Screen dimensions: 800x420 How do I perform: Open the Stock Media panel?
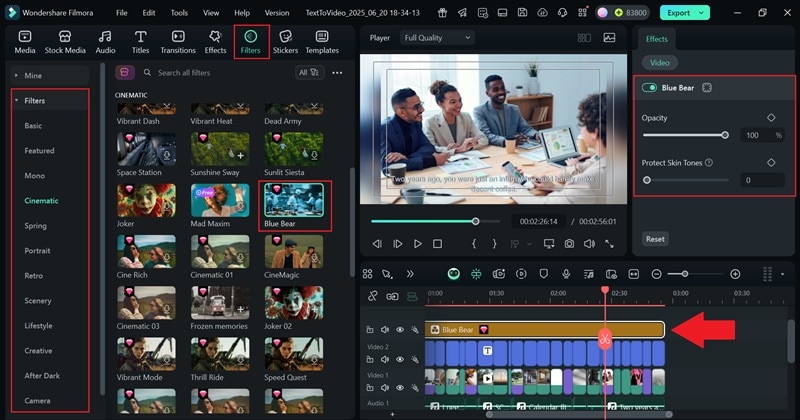pyautogui.click(x=65, y=42)
